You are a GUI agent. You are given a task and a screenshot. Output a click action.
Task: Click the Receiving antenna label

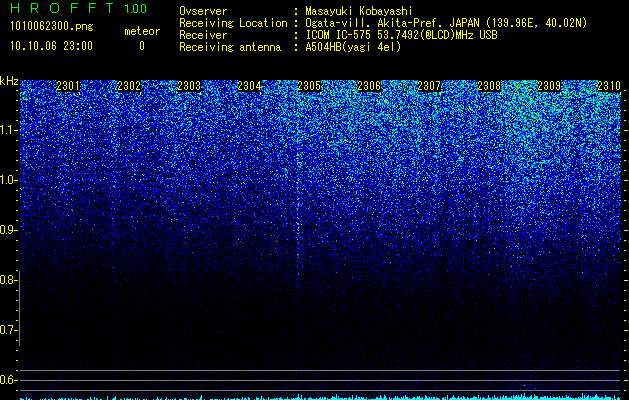230,47
